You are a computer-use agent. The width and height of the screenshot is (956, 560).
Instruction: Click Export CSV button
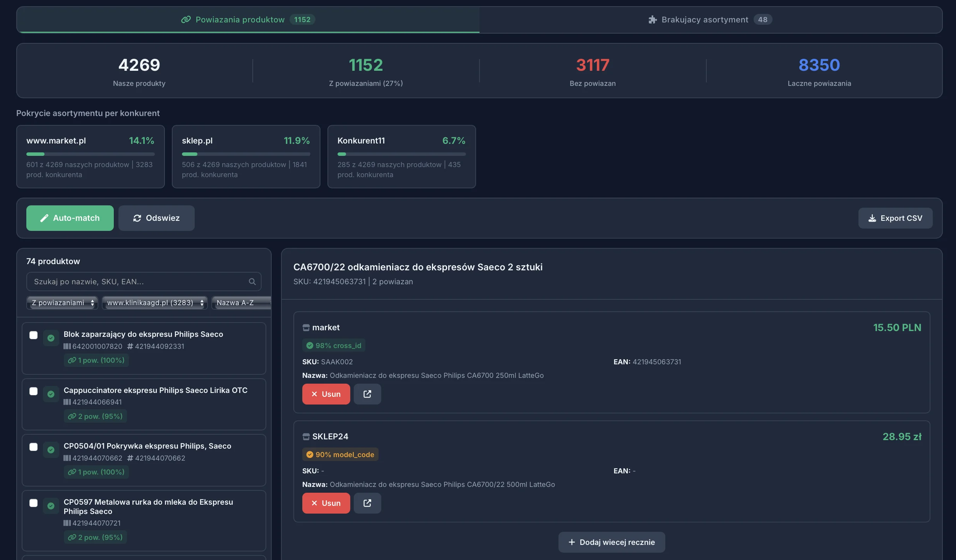coord(895,218)
